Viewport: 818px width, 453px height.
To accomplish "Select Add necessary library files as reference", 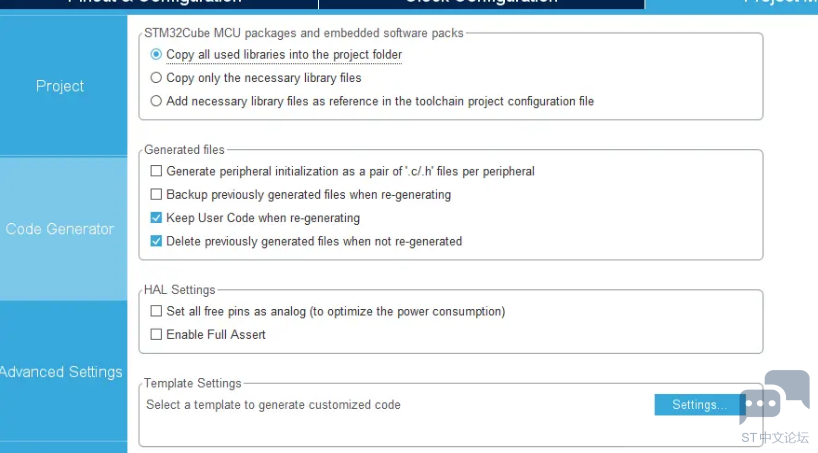I will click(x=156, y=101).
